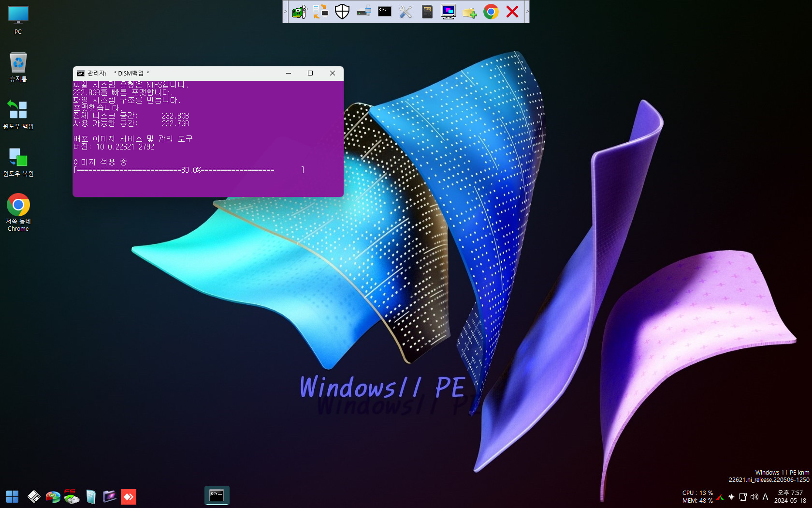This screenshot has height=508, width=812.
Task: Open the SD memory card tool in dock
Action: [427, 12]
